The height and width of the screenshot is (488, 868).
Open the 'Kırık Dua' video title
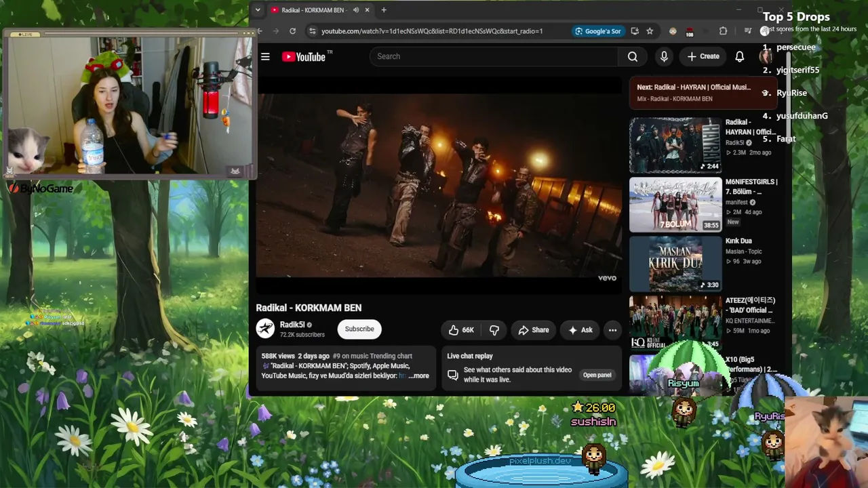tap(738, 241)
